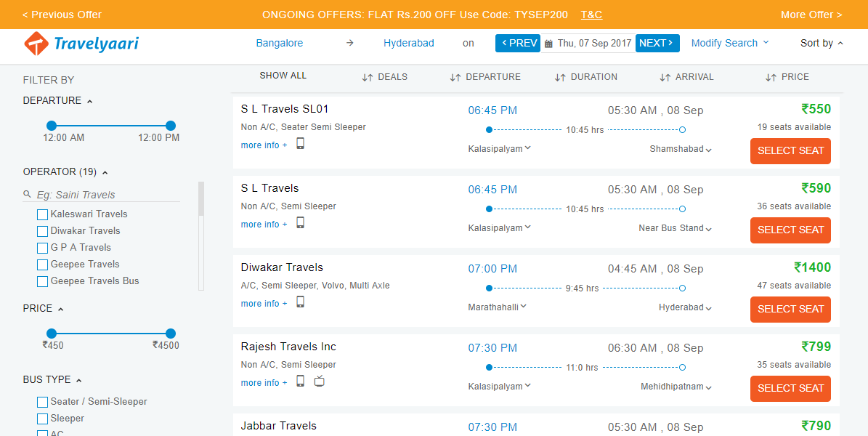Click the calendar icon beside the date

548,43
